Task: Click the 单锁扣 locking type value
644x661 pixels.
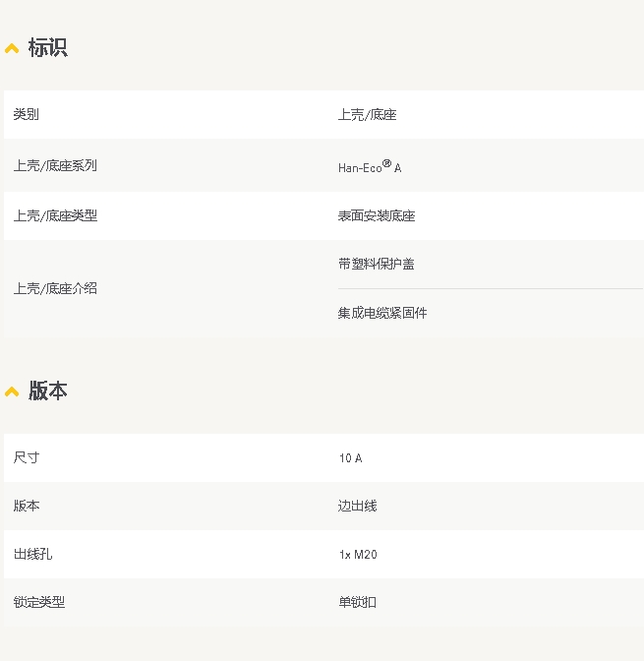Action: pyautogui.click(x=357, y=602)
